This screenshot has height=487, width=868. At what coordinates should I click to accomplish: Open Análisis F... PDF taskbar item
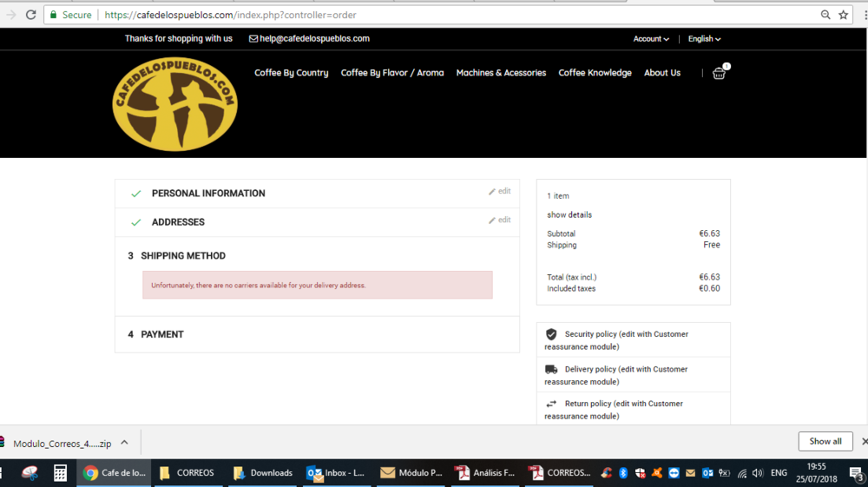coord(485,472)
